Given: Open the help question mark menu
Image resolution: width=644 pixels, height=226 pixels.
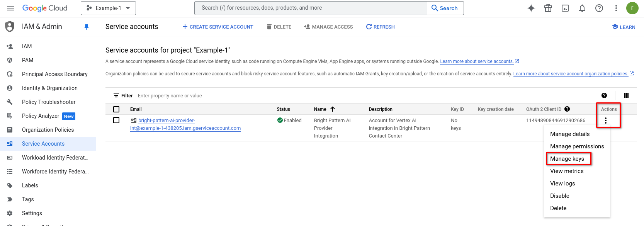Looking at the screenshot, I should tap(599, 8).
